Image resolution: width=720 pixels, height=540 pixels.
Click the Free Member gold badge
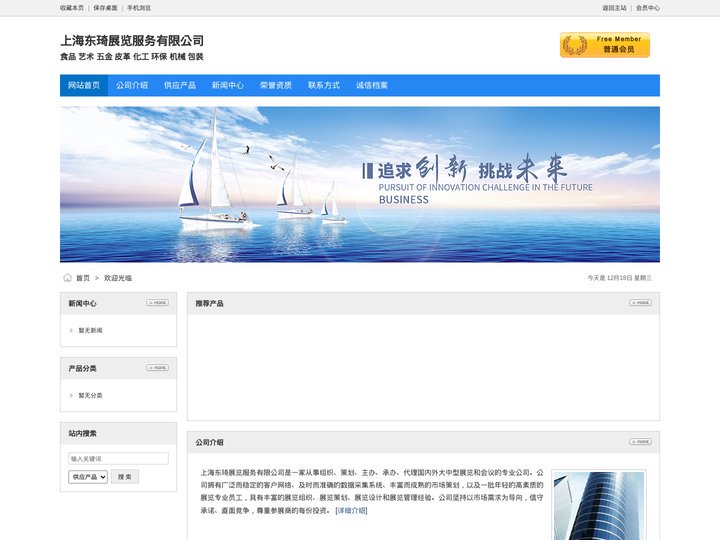point(604,45)
